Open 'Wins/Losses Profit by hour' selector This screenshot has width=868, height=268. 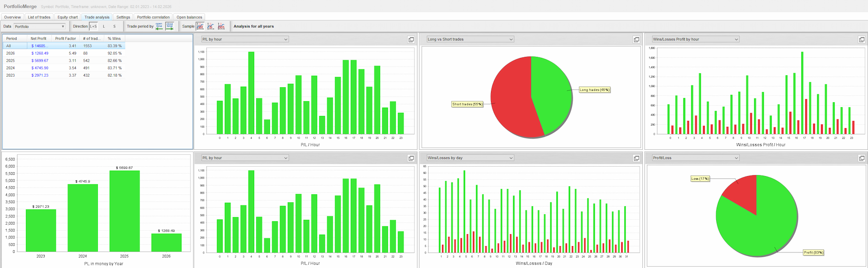click(695, 39)
